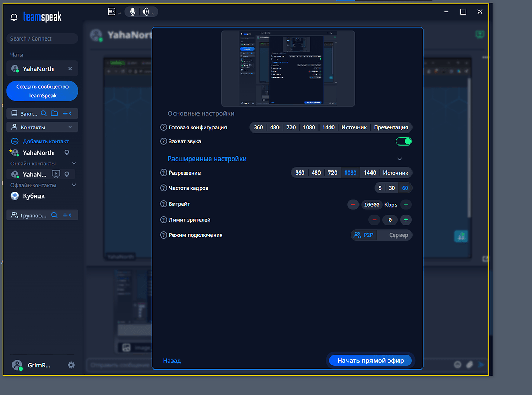532x395 pixels.
Task: Click the Добавить контакт plus icon
Action: tap(15, 141)
